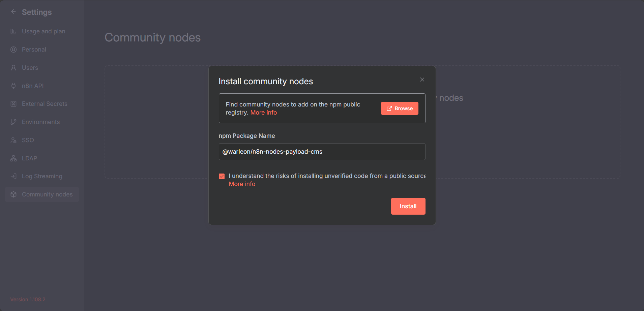This screenshot has height=311, width=644.
Task: Click the Log Streaming arrow icon
Action: (x=13, y=176)
